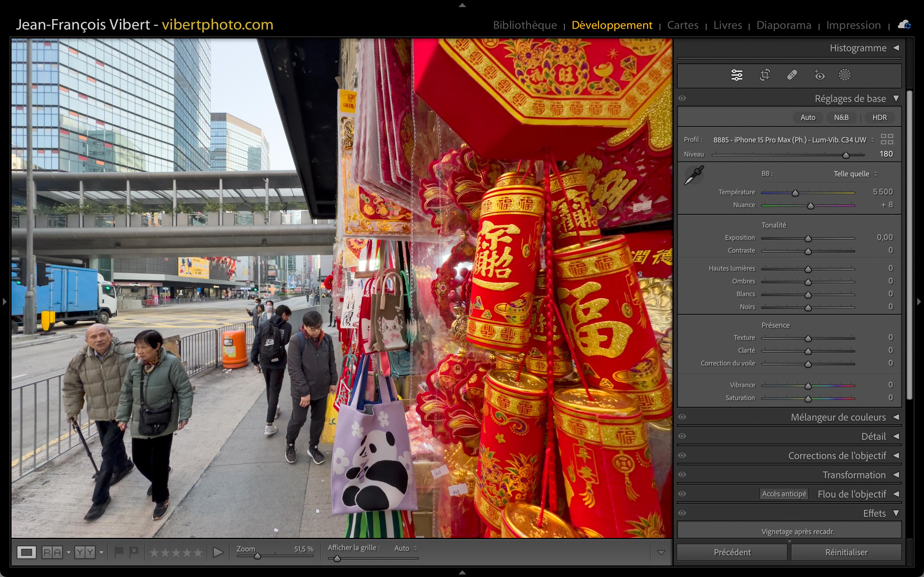Open the Cartes module
This screenshot has height=577, width=924.
682,25
